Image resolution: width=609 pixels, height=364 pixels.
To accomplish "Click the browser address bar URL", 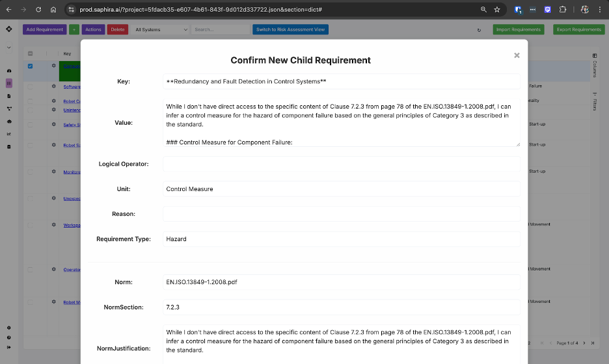I will (x=200, y=10).
